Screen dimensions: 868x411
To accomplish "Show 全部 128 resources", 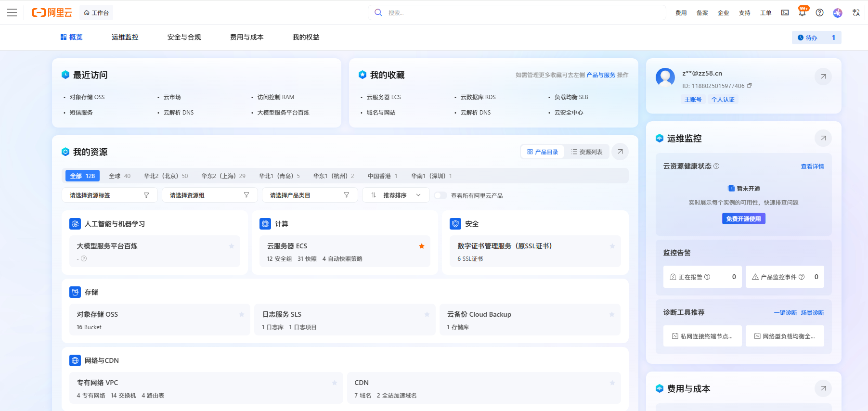I will [82, 176].
